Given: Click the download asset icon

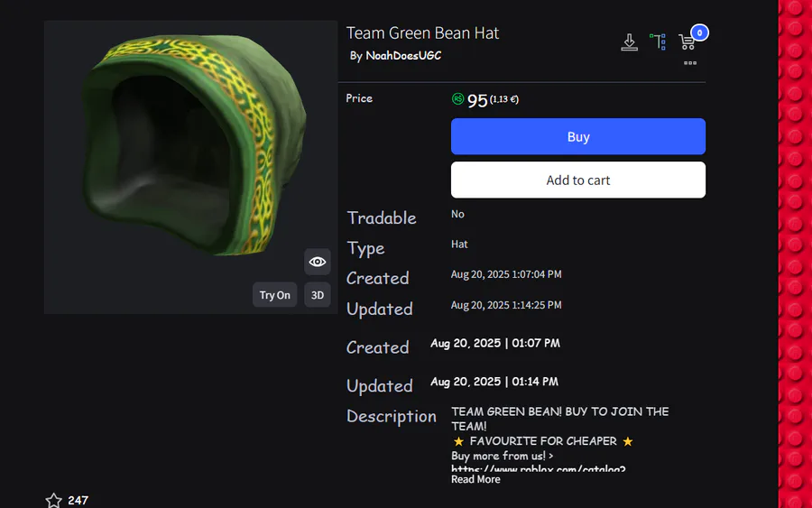Looking at the screenshot, I should point(629,42).
